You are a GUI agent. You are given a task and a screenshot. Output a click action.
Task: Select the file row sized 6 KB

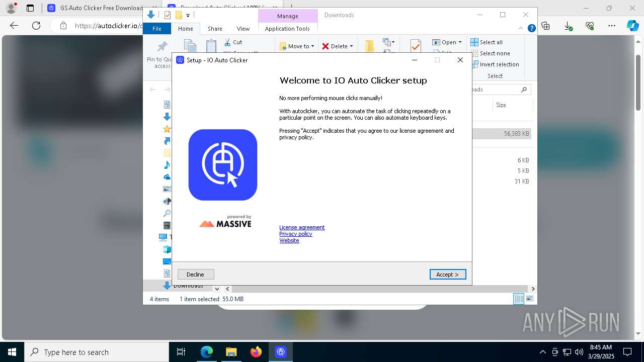(x=502, y=160)
